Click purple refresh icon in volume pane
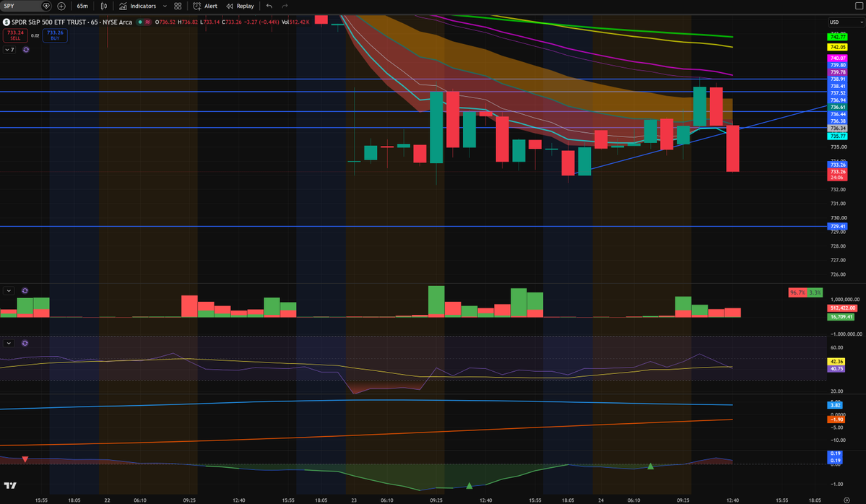 (25, 290)
